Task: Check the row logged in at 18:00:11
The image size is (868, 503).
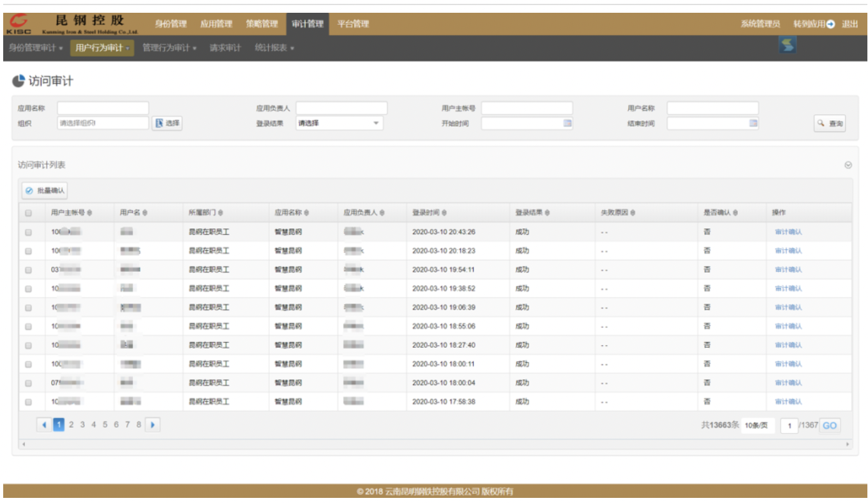Action: click(x=28, y=364)
